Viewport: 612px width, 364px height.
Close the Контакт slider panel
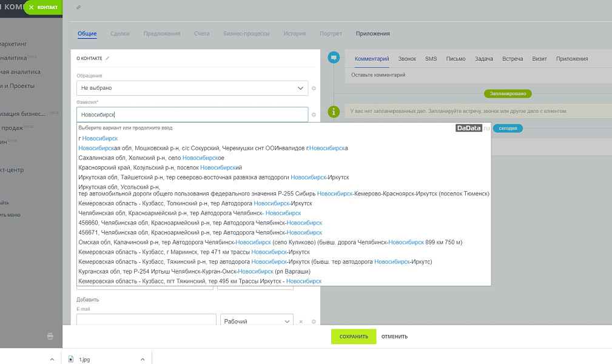click(32, 7)
